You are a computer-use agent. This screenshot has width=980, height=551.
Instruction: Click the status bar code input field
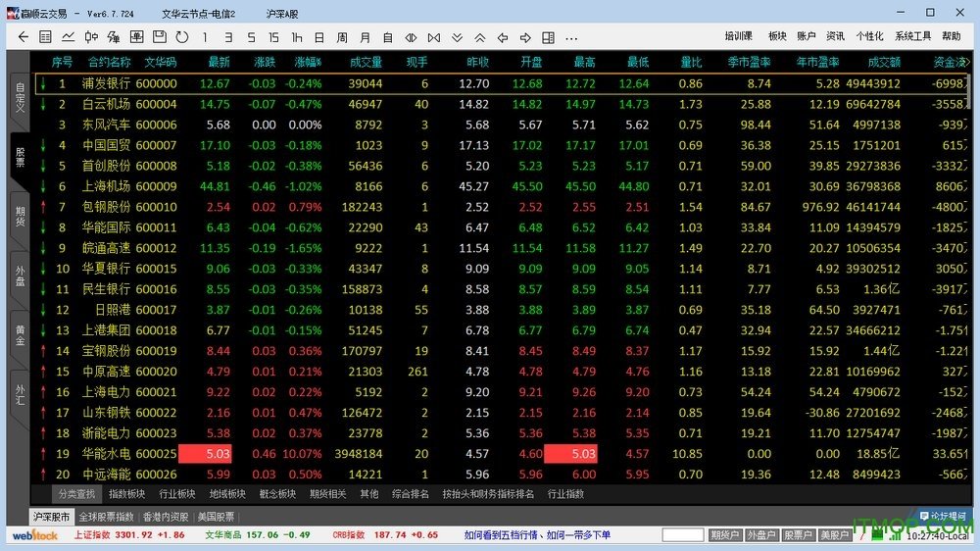click(x=682, y=535)
